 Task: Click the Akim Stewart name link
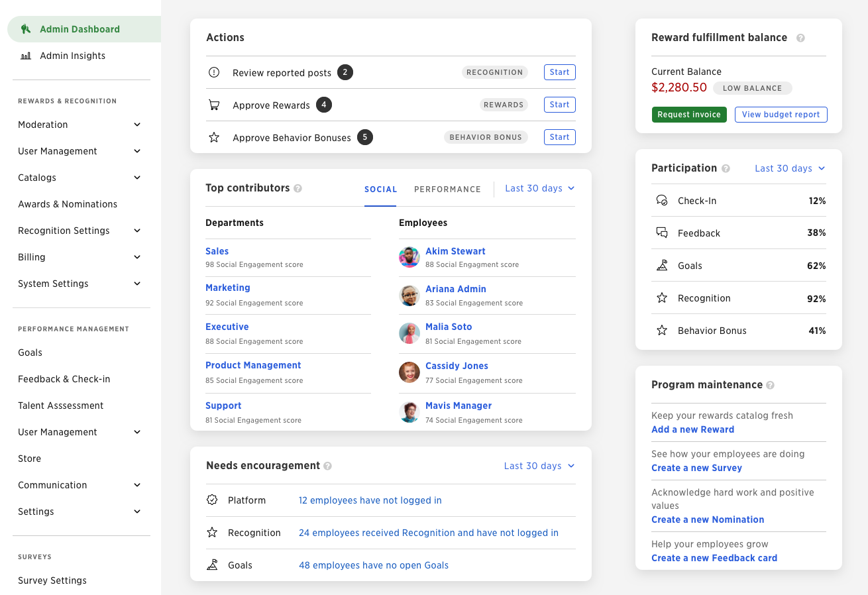pyautogui.click(x=456, y=251)
